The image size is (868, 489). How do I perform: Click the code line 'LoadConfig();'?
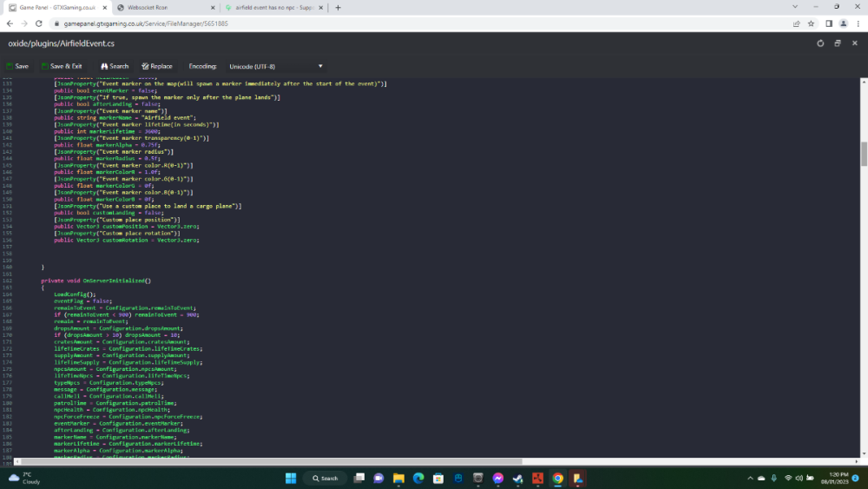coord(75,294)
